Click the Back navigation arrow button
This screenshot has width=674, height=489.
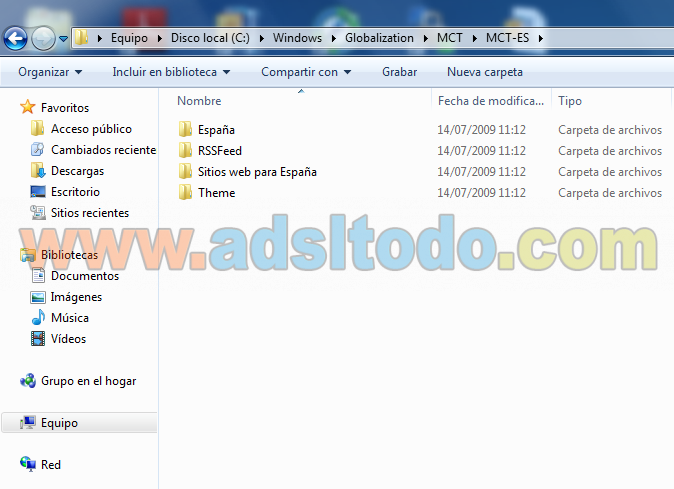(15, 39)
